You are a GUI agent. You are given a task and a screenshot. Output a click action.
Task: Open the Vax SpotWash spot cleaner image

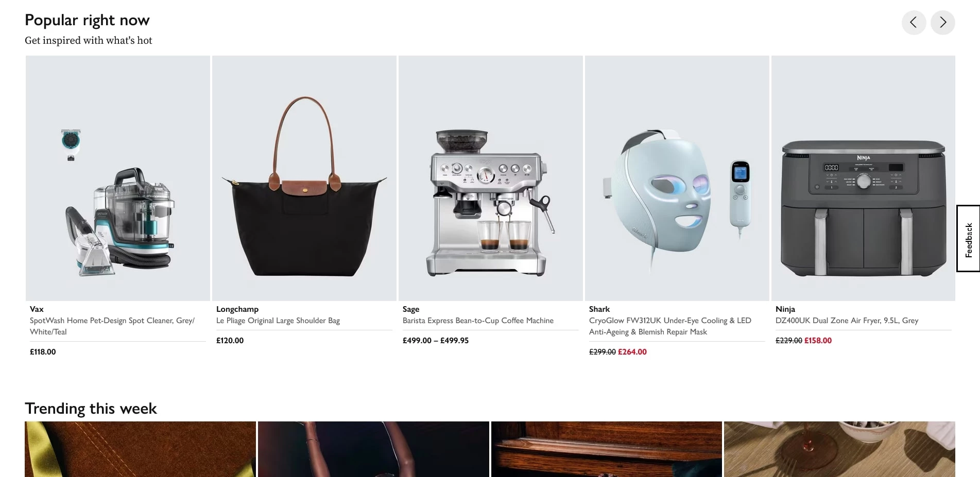pos(118,178)
